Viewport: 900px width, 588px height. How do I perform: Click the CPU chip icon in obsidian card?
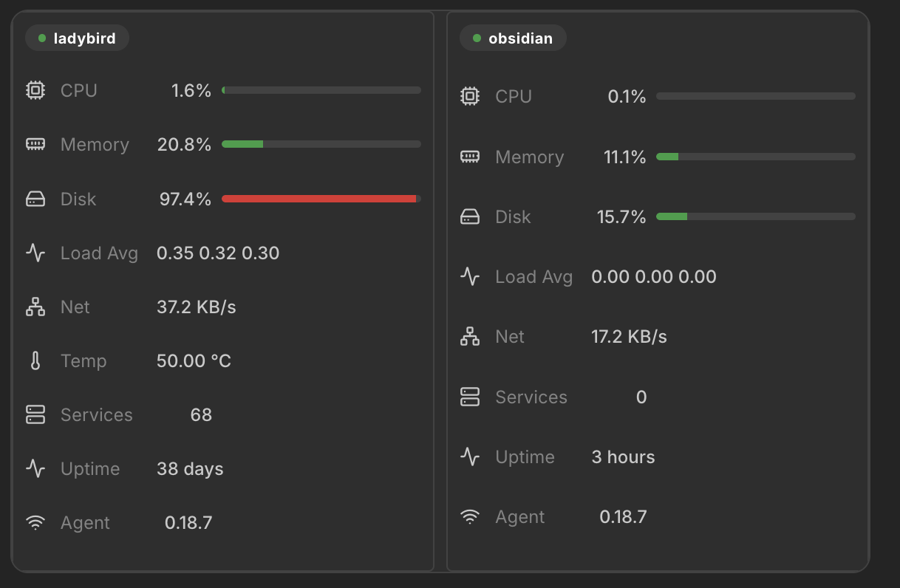470,96
